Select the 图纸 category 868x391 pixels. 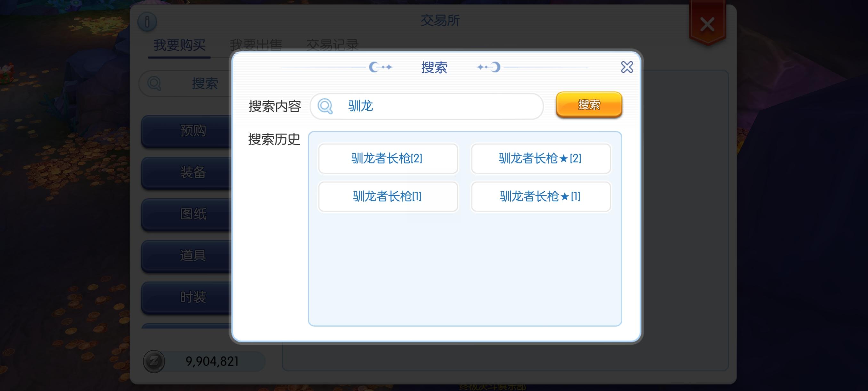[189, 214]
